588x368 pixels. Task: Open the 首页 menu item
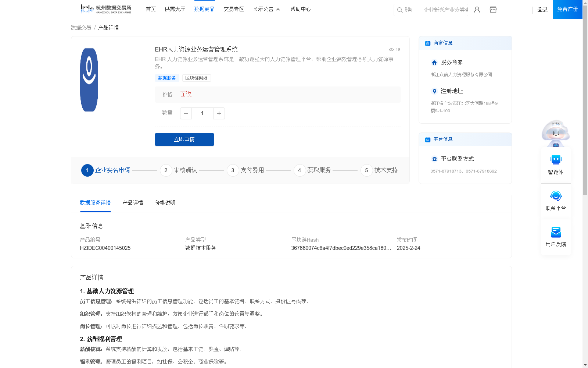click(151, 9)
